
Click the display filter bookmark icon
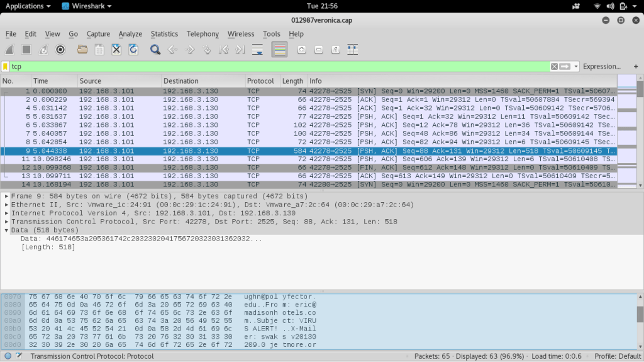pos(6,67)
